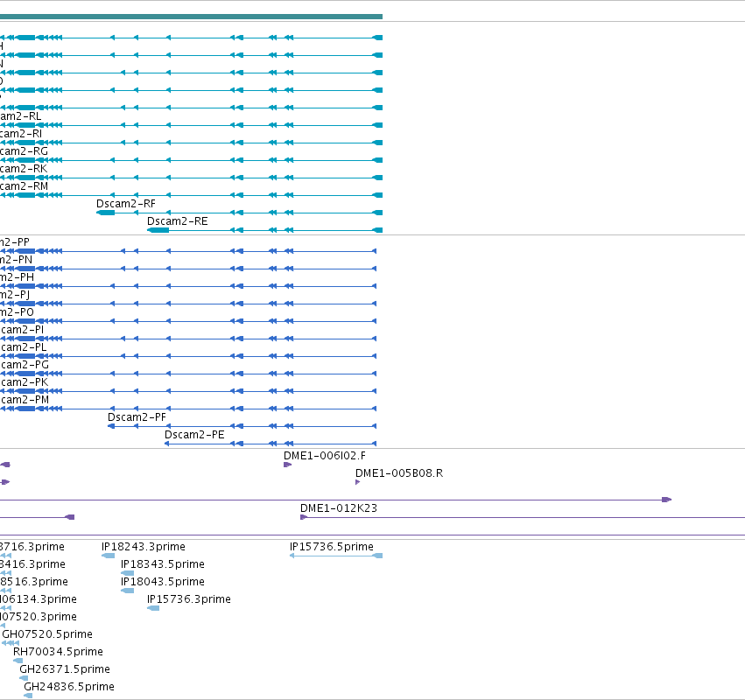Screen dimensions: 745x700
Task: Click the Dscam2-PN protein label
Action: click(16, 260)
